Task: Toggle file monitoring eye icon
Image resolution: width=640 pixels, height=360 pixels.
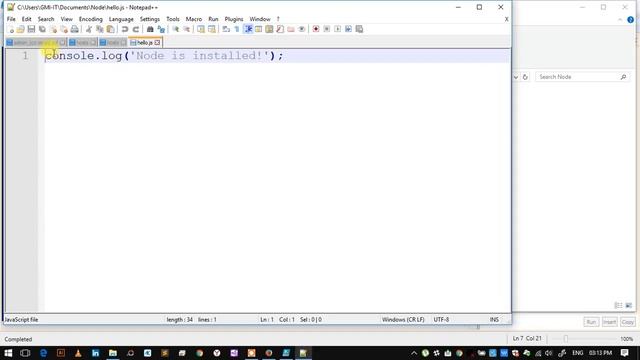Action: [x=302, y=29]
